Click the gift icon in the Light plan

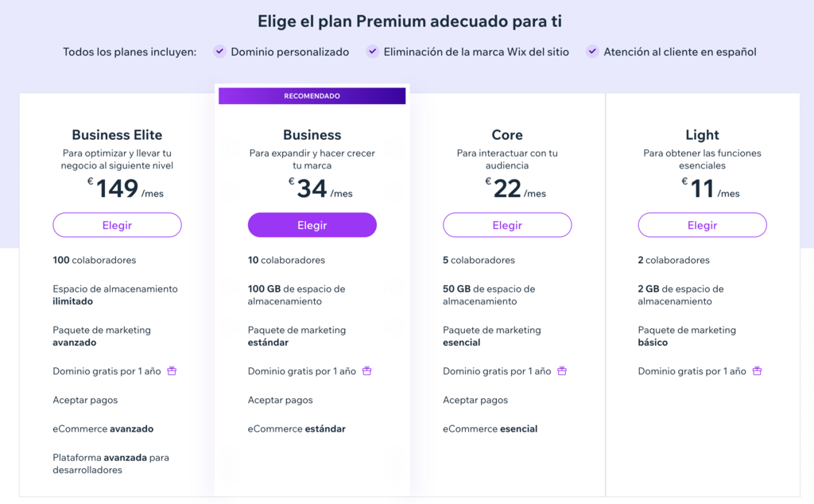[x=756, y=371]
